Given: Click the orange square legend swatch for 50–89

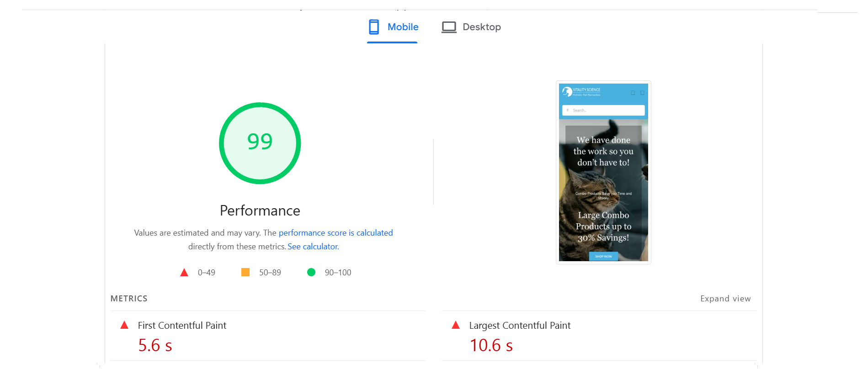Looking at the screenshot, I should (x=245, y=272).
